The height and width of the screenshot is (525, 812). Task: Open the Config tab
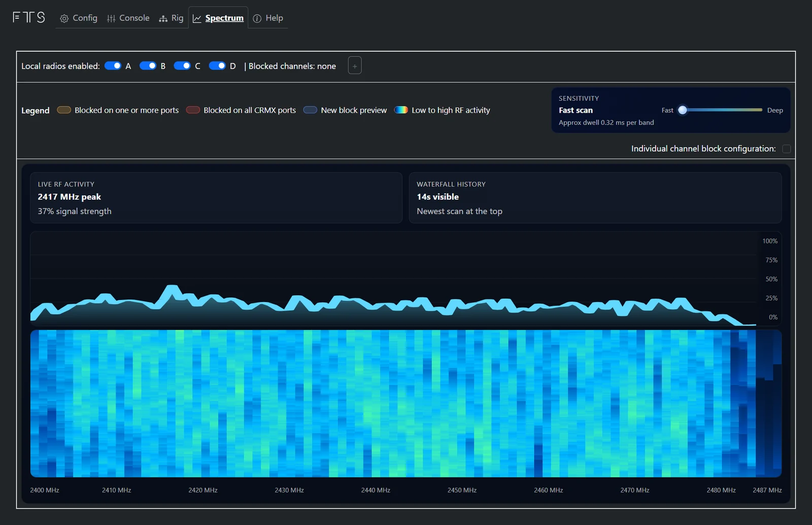[x=79, y=18]
